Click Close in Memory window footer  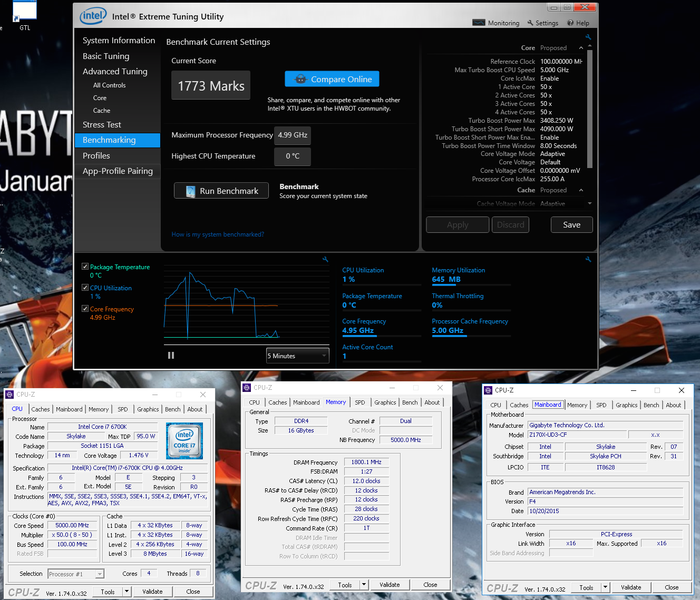[430, 585]
